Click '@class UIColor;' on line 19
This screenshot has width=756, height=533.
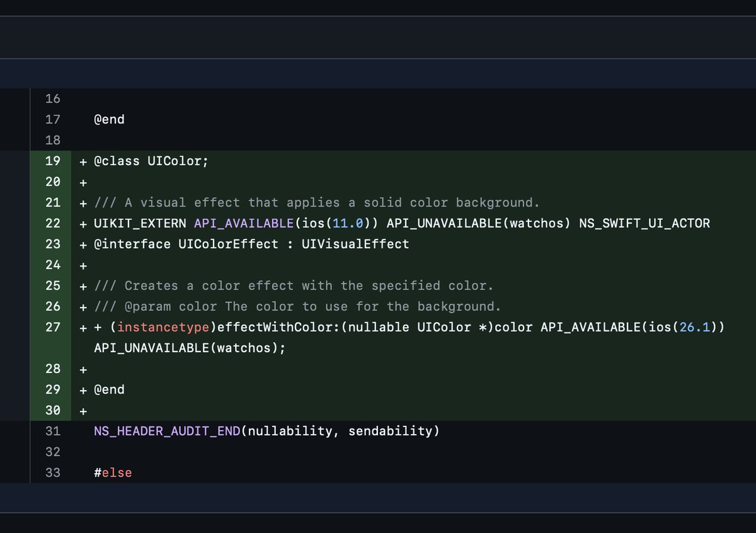151,161
